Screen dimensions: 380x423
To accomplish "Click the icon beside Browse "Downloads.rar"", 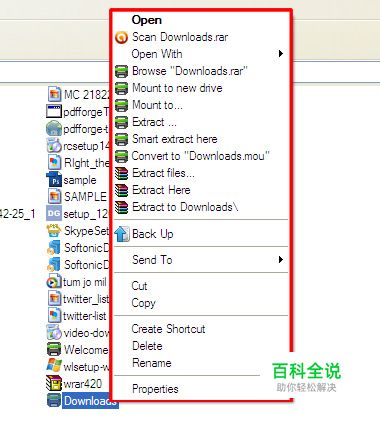I will click(121, 71).
